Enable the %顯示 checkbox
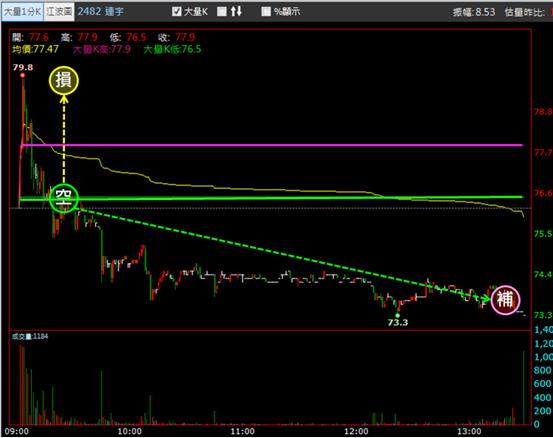 point(266,12)
